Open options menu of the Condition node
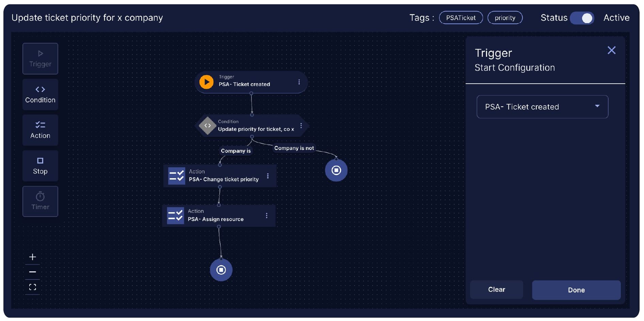644x321 pixels. [301, 125]
